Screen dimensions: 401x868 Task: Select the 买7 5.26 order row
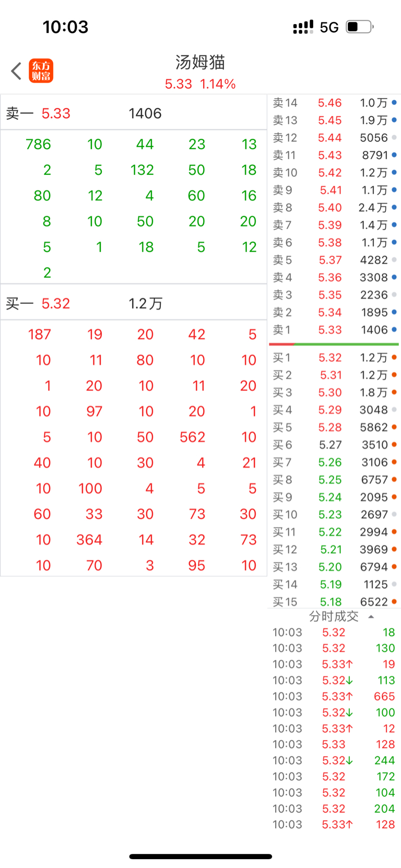(334, 462)
